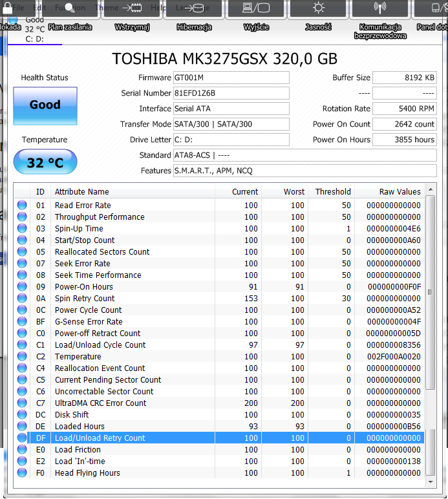The image size is (448, 499).
Task: Click raw value 000000008356
Action: point(394,345)
